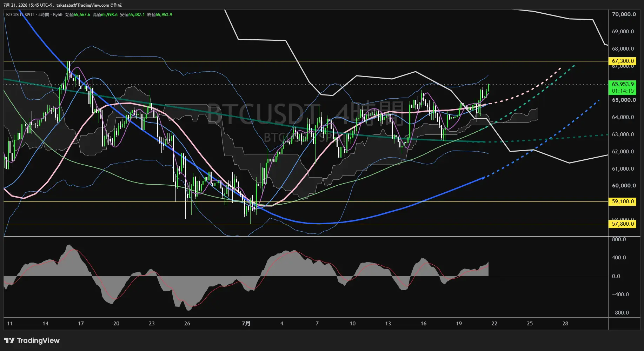Click the countdown timer 01:14:15
The width and height of the screenshot is (644, 351).
click(x=622, y=91)
